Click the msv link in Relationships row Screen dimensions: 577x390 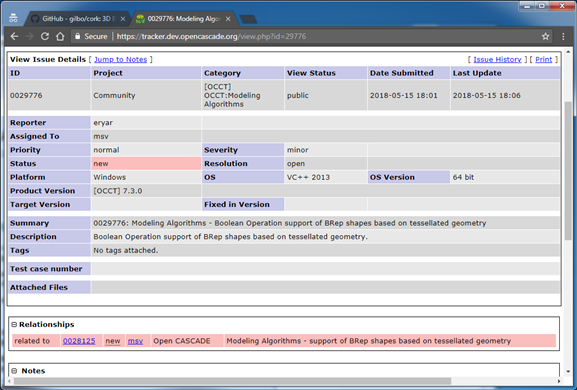135,341
